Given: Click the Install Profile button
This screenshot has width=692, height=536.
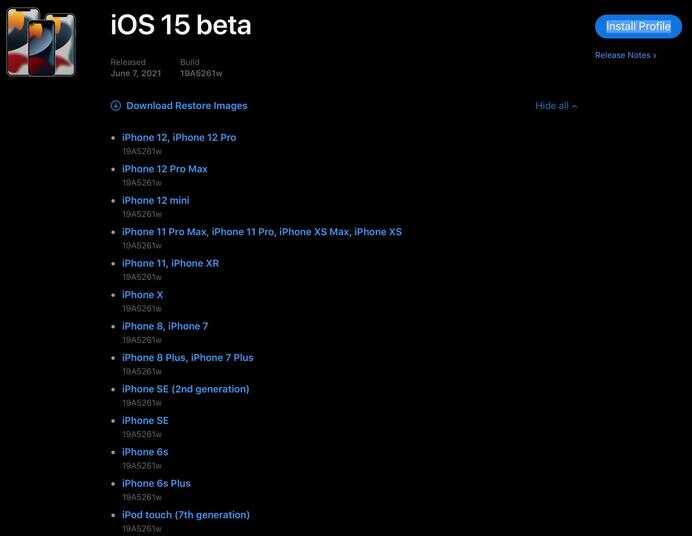Looking at the screenshot, I should 638,26.
